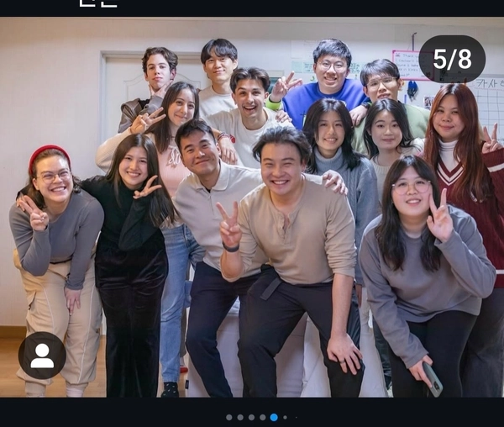The height and width of the screenshot is (427, 504).
Task: Tap the tagged people icon
Action: click(41, 356)
